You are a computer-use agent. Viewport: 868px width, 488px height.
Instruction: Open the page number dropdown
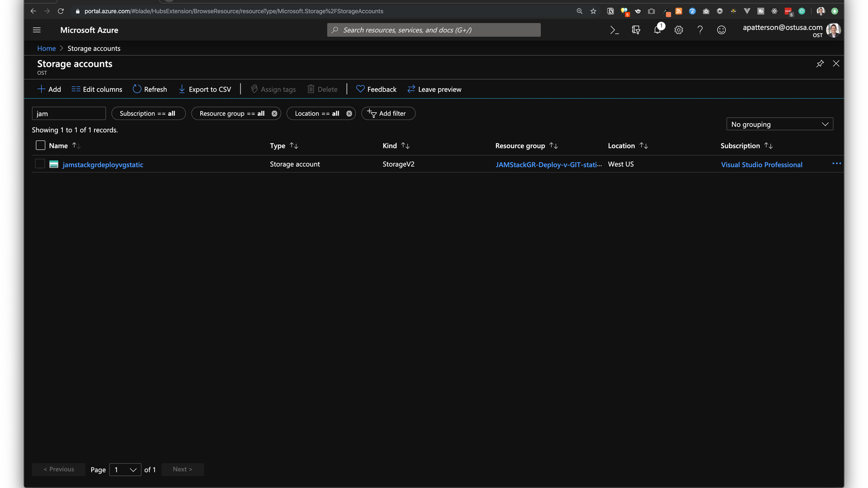[125, 470]
